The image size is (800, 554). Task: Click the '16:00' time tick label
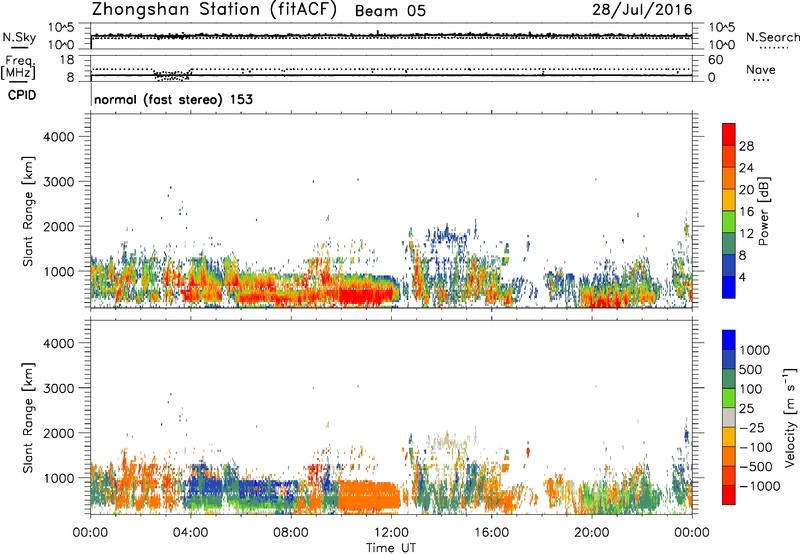491,533
